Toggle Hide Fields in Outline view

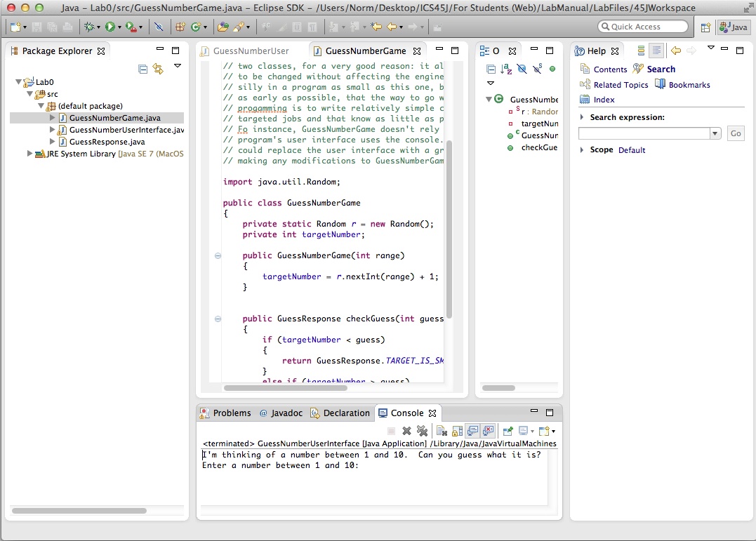coord(522,69)
